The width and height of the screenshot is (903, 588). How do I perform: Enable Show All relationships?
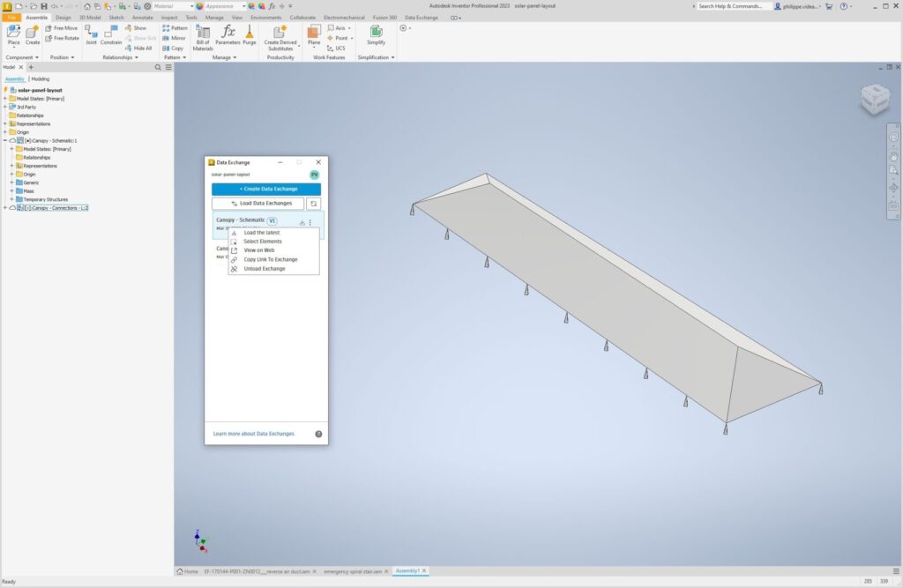[x=139, y=27]
